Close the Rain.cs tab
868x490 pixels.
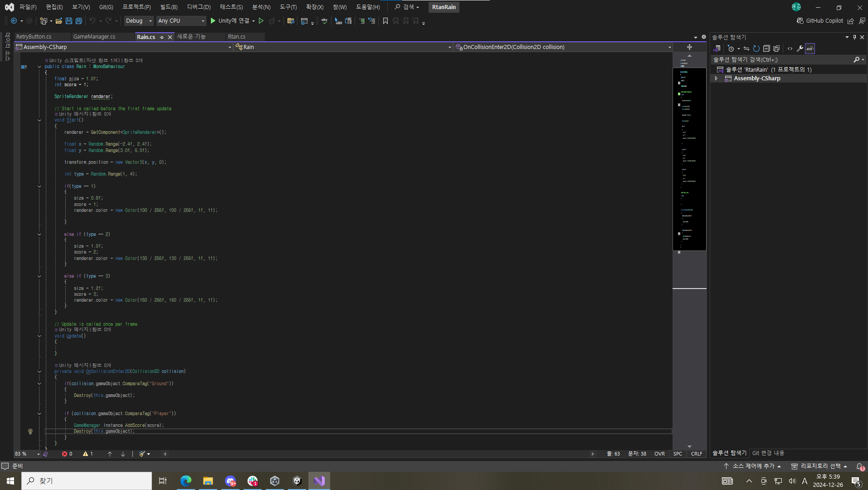coord(170,37)
